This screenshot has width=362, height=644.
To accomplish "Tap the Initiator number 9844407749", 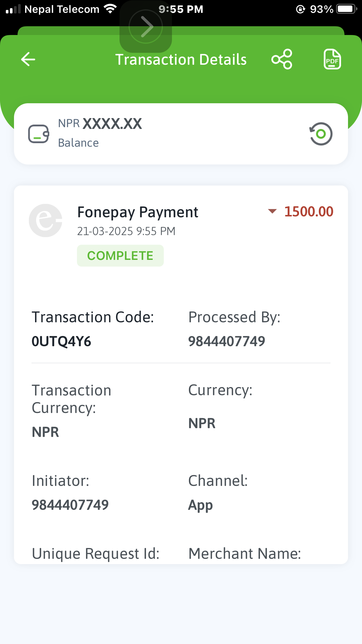I will click(x=70, y=505).
